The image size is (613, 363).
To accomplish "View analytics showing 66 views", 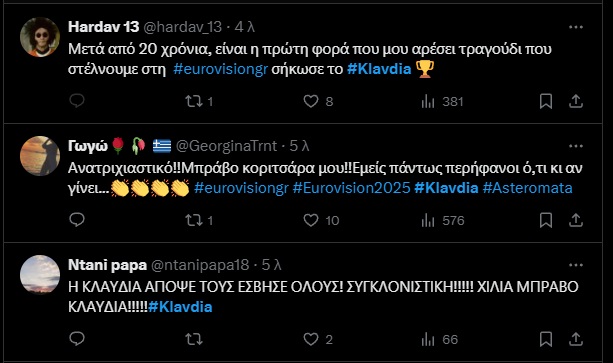I will tap(439, 339).
